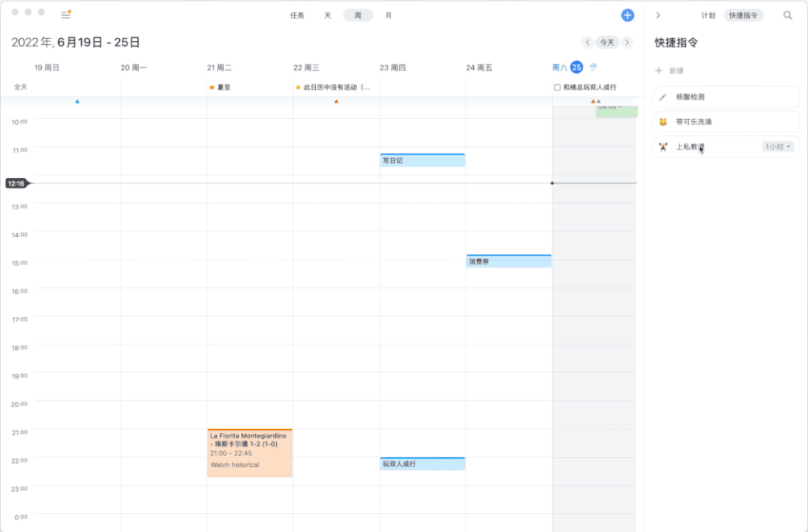Open the 玩双人成行 event on Thursday
The width and height of the screenshot is (808, 532).
click(422, 463)
